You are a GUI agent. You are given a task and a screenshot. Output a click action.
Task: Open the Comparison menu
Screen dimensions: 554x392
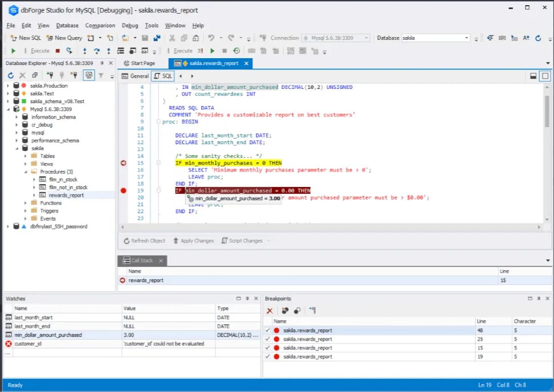100,26
